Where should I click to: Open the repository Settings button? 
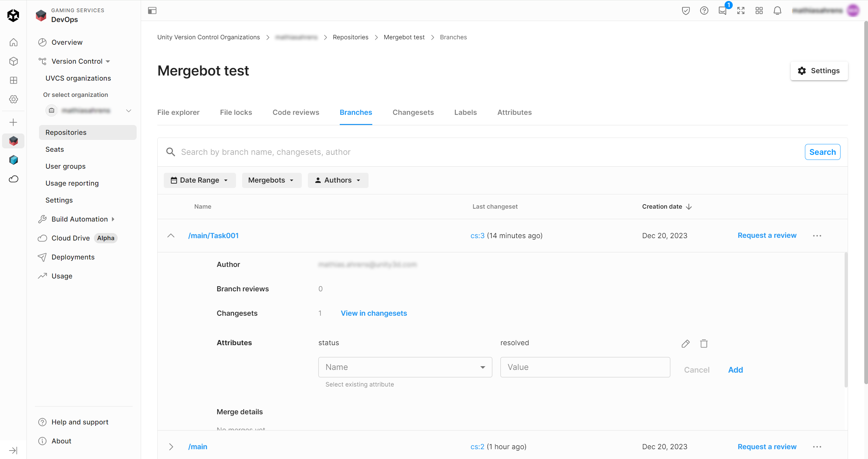(819, 71)
